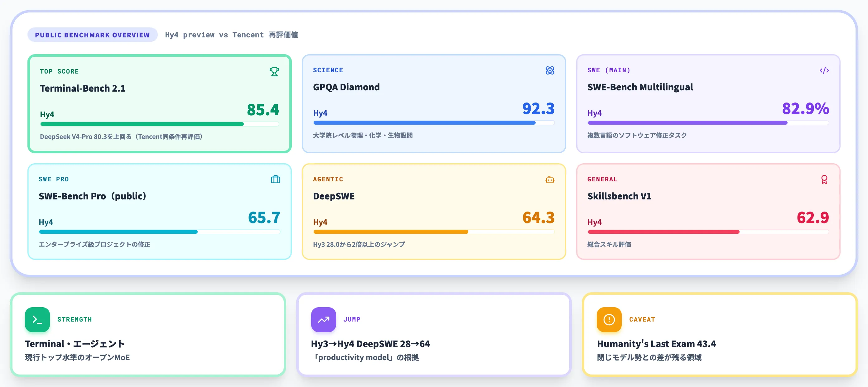Click the trophy icon on Terminal-Bench card

tap(274, 71)
